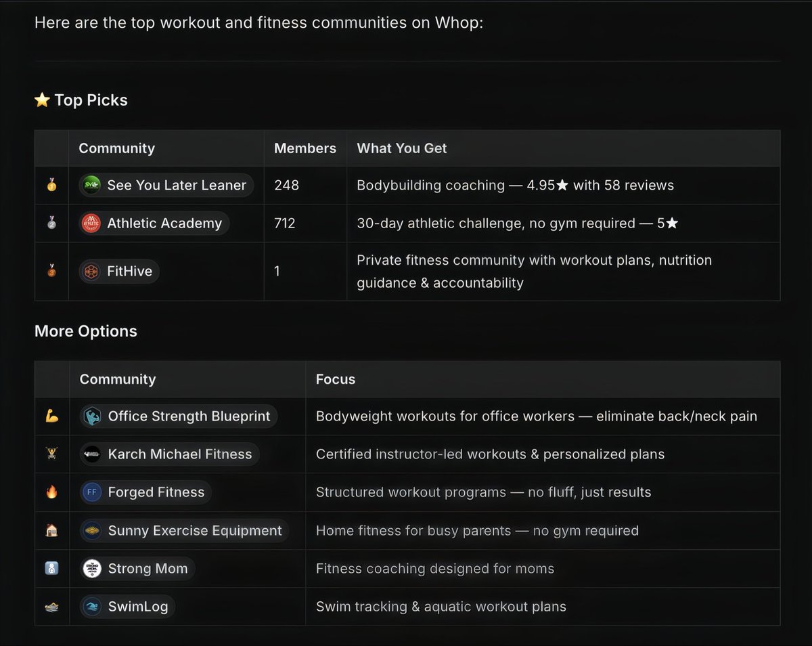Click Certified instructor-led workouts text
This screenshot has height=646, width=812.
click(491, 454)
